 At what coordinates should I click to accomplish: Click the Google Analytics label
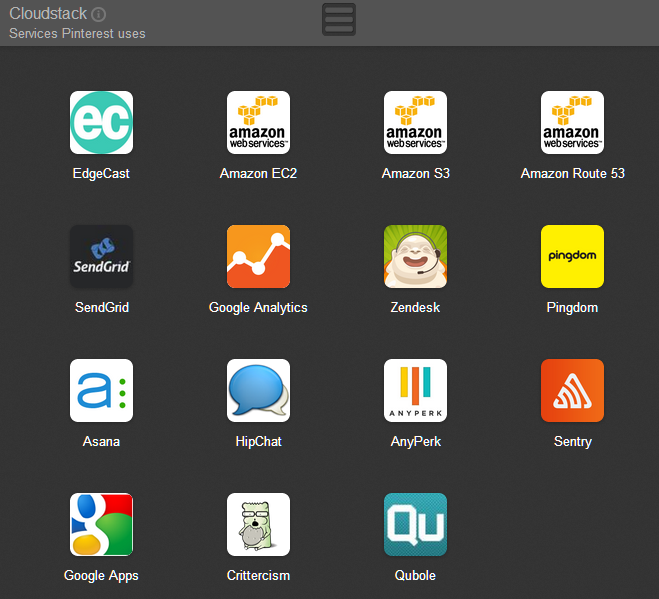258,308
